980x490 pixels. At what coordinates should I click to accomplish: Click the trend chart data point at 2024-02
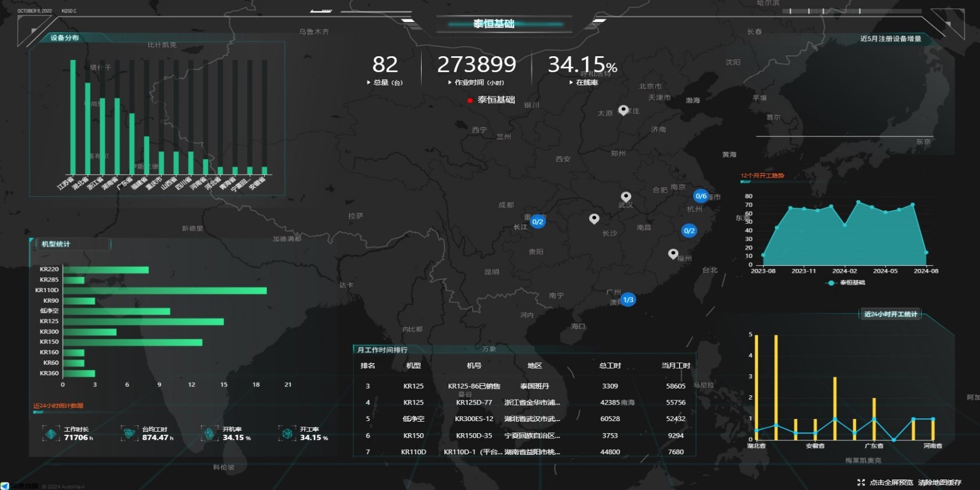844,225
